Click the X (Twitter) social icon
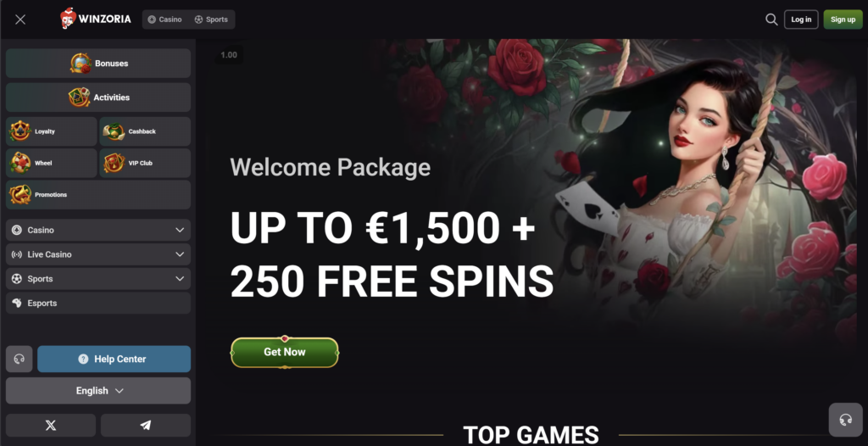The image size is (868, 446). coord(51,426)
